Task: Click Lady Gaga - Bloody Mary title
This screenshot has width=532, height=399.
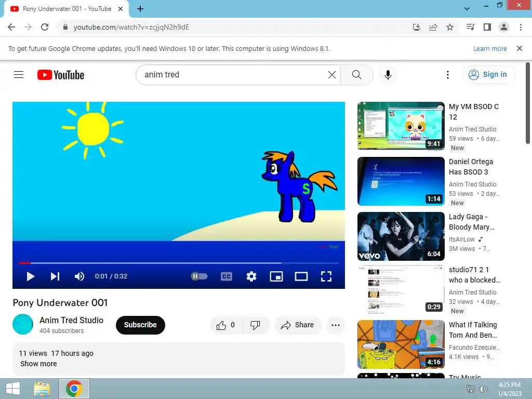Action: point(472,222)
